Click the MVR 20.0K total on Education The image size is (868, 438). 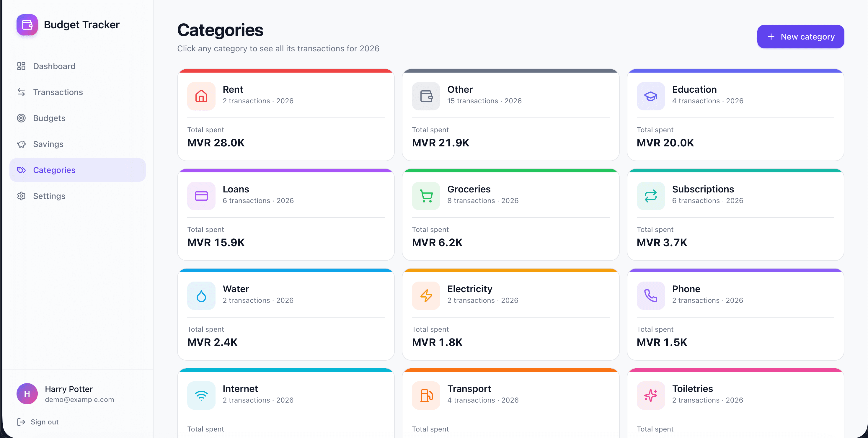pyautogui.click(x=665, y=143)
